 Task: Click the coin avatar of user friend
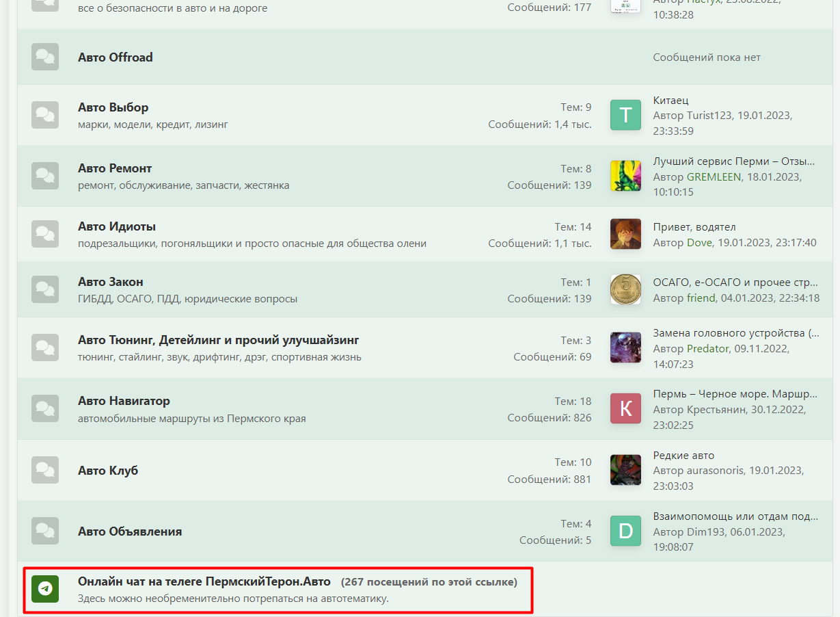(625, 289)
